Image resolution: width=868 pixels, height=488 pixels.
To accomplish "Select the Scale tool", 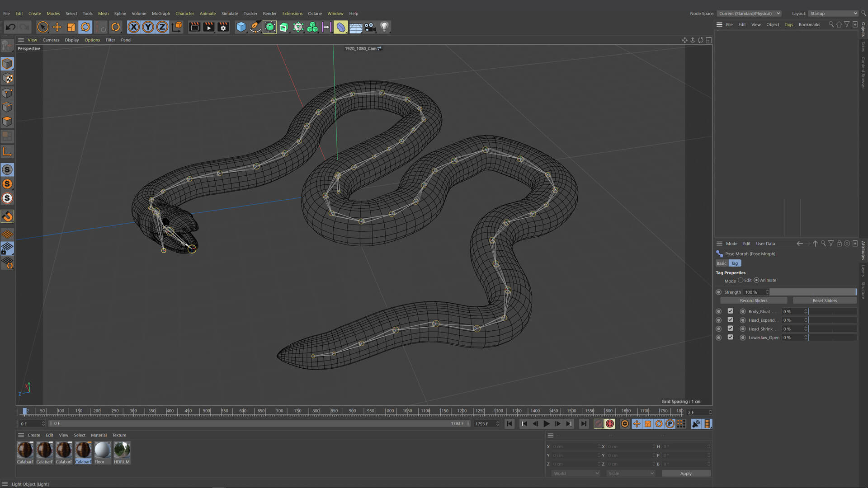I will click(x=71, y=27).
